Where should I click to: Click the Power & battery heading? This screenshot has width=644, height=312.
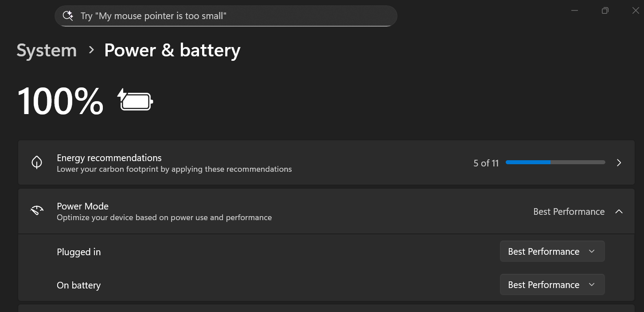coord(172,51)
